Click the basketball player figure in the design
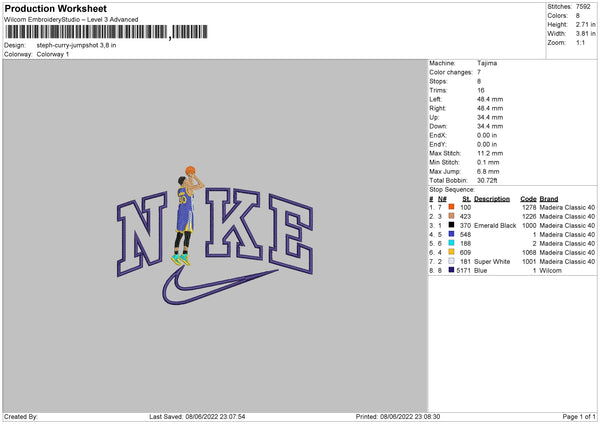This screenshot has width=600, height=424. (x=187, y=216)
